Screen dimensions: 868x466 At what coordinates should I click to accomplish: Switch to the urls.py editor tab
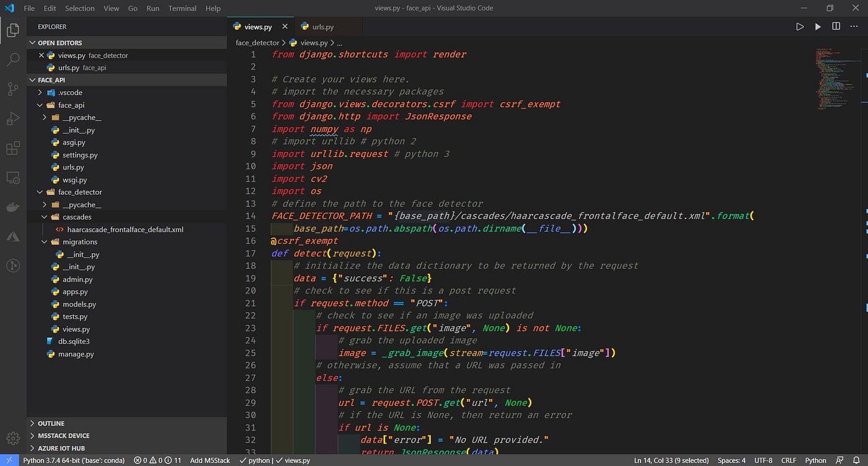[323, 27]
